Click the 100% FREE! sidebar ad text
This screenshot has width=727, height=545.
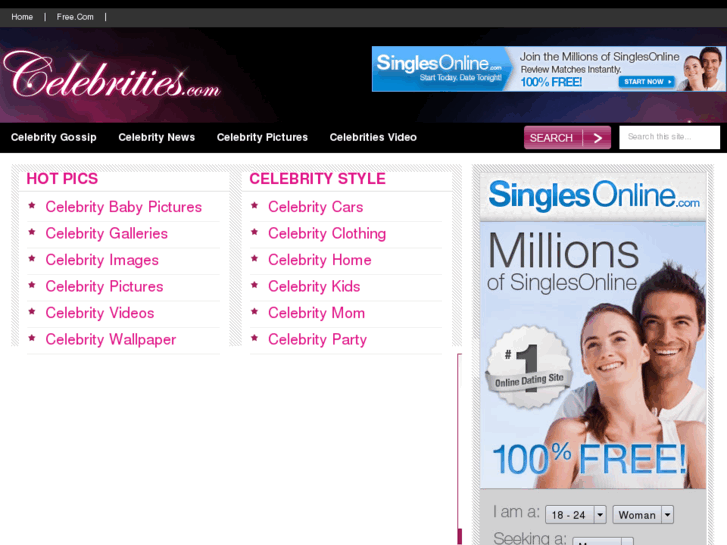[590, 459]
